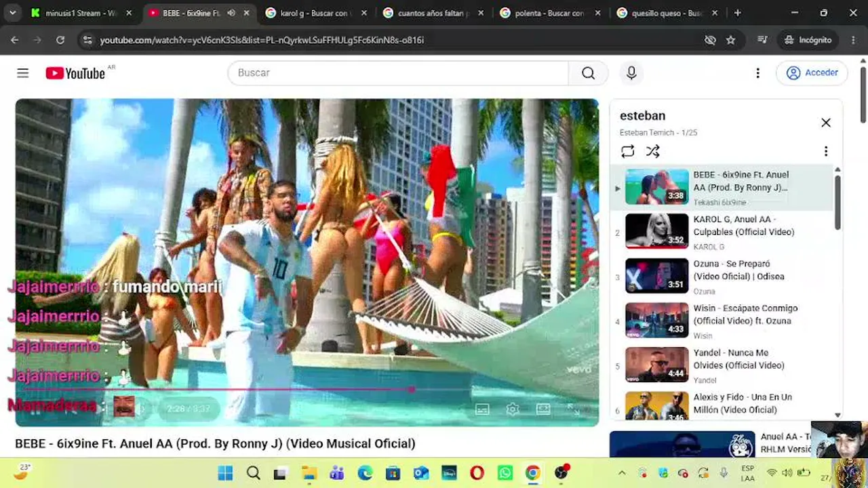The width and height of the screenshot is (868, 488).
Task: Play Alexis y Fido - Una En Un Millón
Action: pyautogui.click(x=722, y=405)
